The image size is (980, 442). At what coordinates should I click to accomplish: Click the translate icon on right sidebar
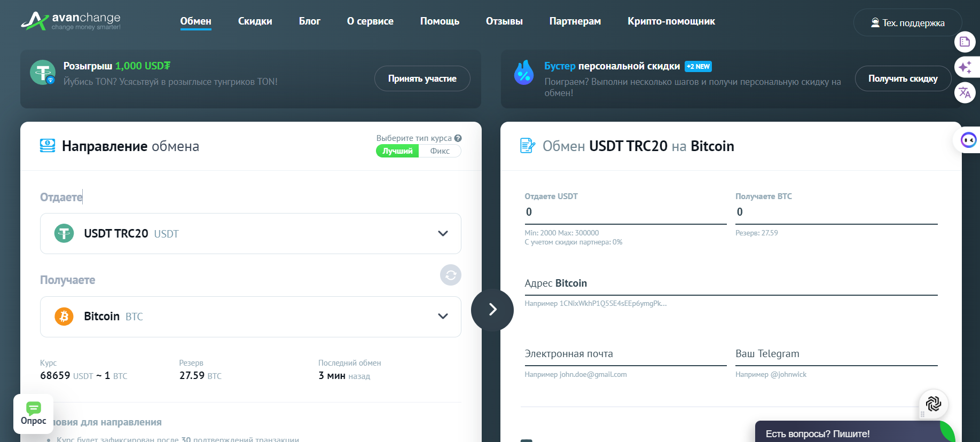(965, 92)
